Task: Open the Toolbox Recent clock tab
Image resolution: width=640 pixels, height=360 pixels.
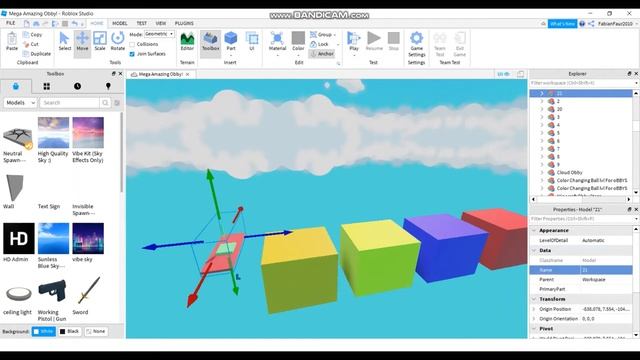Action: tap(78, 86)
